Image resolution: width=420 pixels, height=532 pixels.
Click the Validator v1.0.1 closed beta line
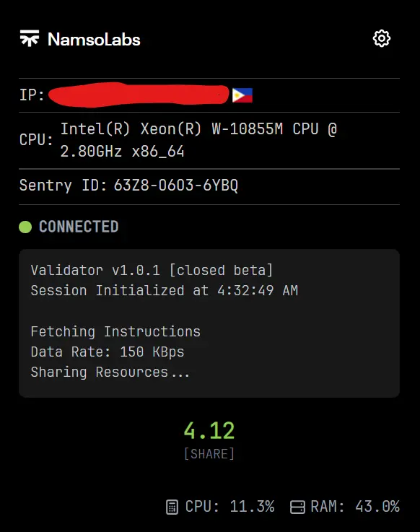[x=152, y=271]
